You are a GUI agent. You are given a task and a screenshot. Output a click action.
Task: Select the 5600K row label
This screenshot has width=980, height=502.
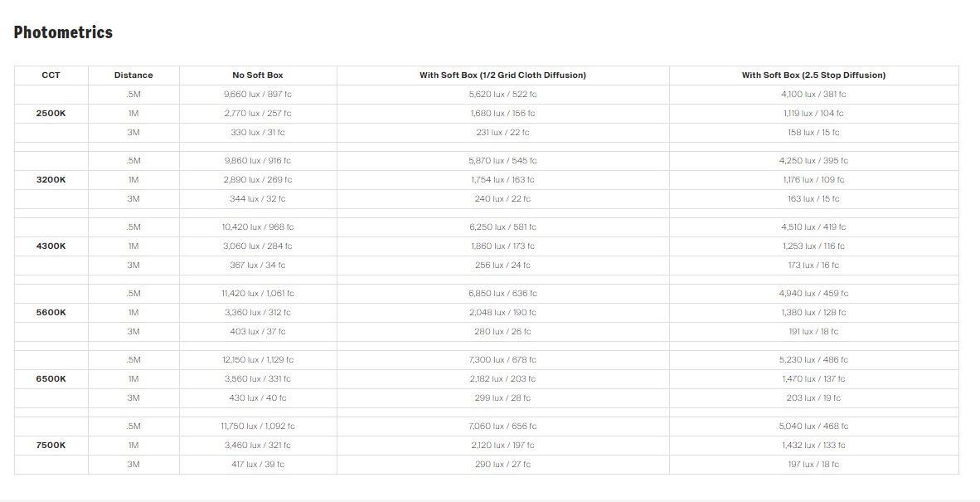tap(51, 313)
